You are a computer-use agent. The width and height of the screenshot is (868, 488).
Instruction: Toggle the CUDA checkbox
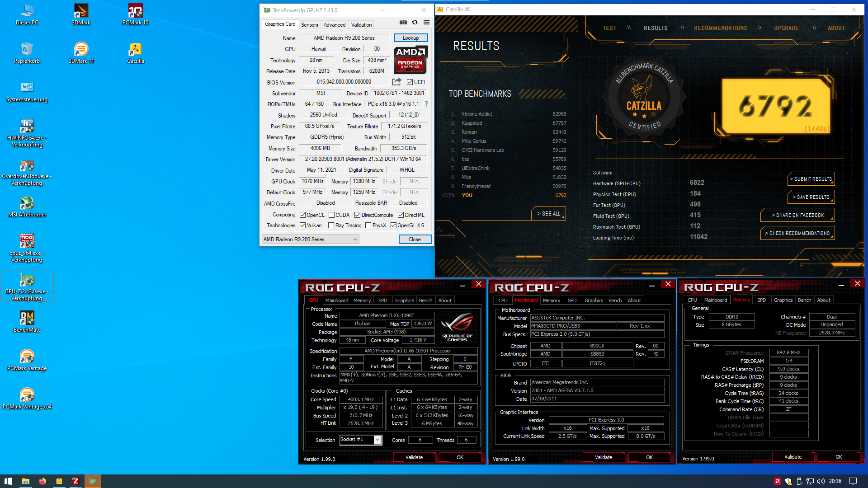331,215
